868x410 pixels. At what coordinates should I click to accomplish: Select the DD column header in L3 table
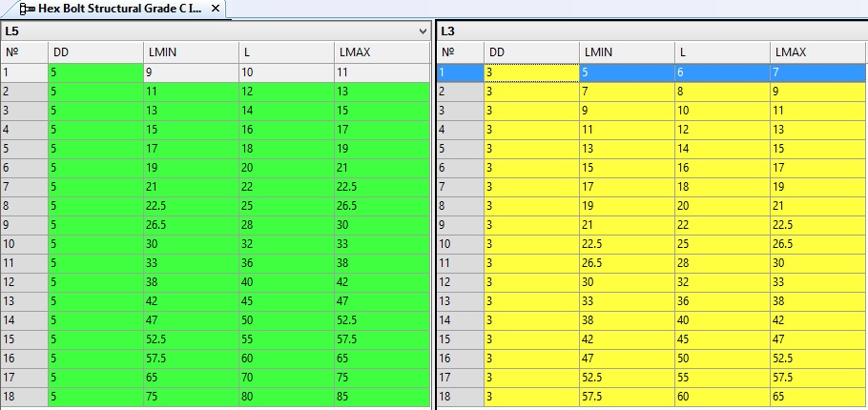coord(530,51)
